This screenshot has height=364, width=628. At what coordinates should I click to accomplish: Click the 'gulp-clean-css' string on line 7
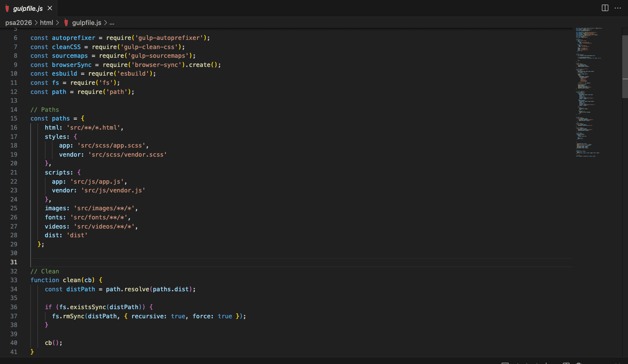point(149,47)
